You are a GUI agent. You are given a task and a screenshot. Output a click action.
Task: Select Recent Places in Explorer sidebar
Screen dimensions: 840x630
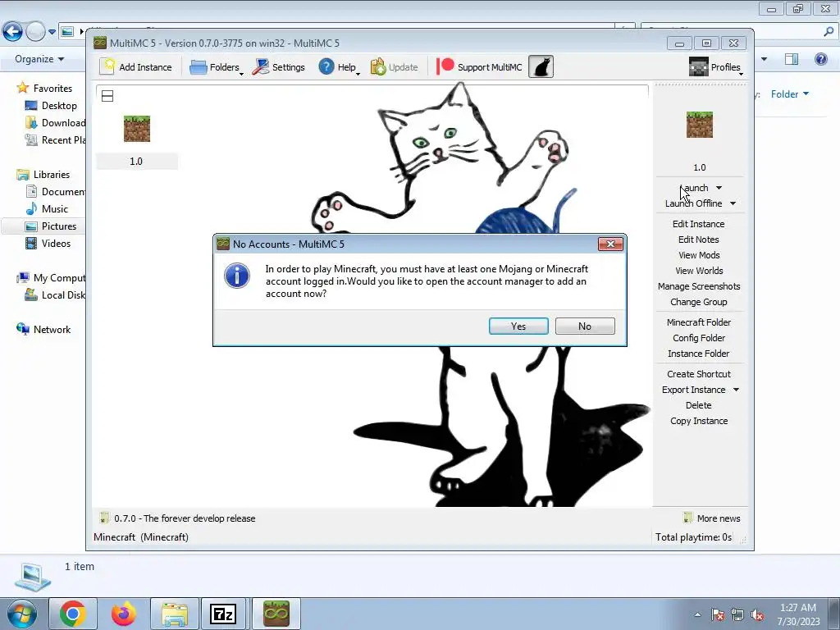pos(55,139)
